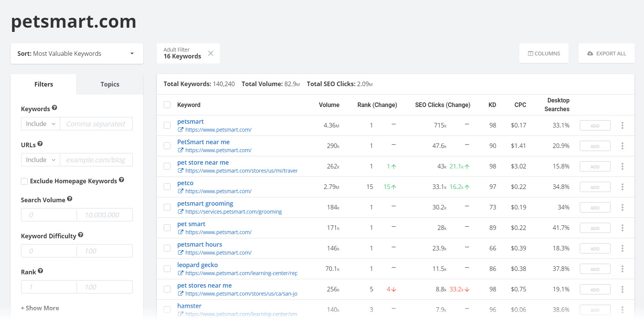This screenshot has height=321, width=644.
Task: Click the Keyword Difficulty maximum 100 field
Action: tap(105, 251)
